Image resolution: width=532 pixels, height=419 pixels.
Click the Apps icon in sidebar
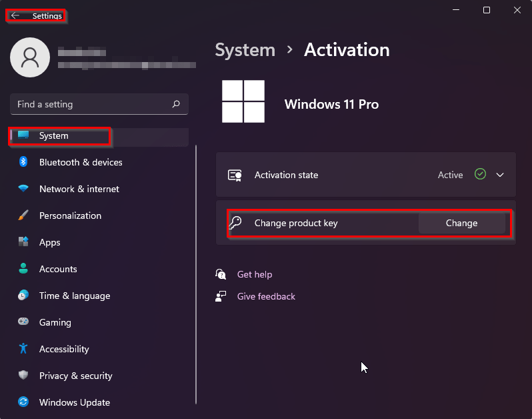23,242
